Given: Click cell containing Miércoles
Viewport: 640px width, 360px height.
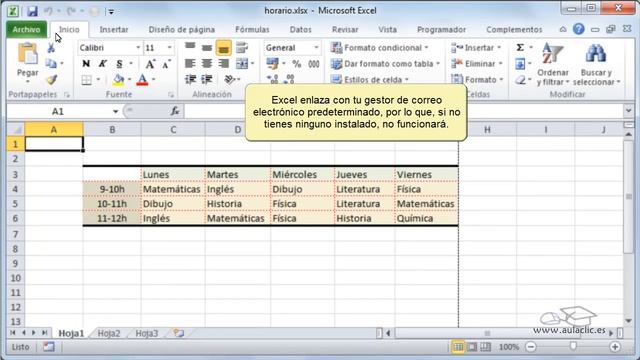Looking at the screenshot, I should (302, 174).
